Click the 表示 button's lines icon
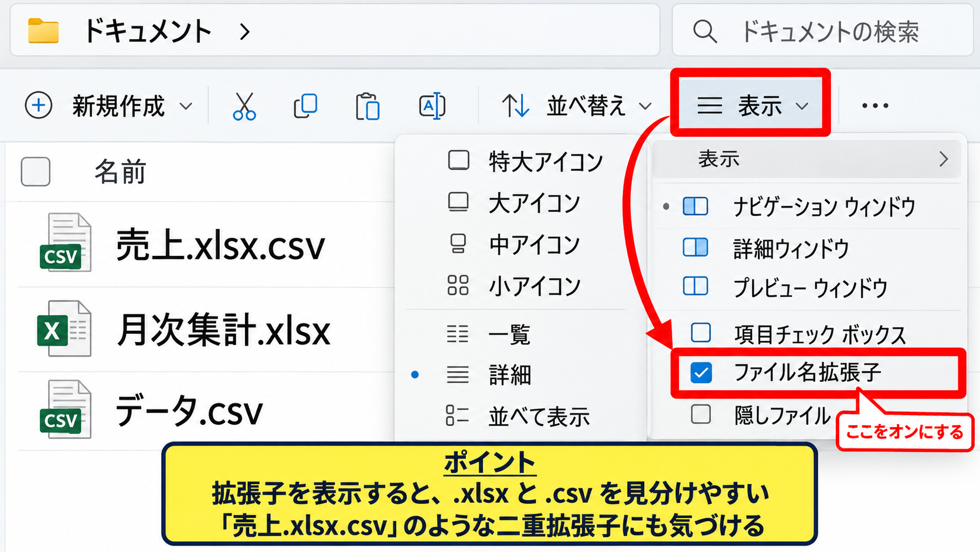 point(710,106)
